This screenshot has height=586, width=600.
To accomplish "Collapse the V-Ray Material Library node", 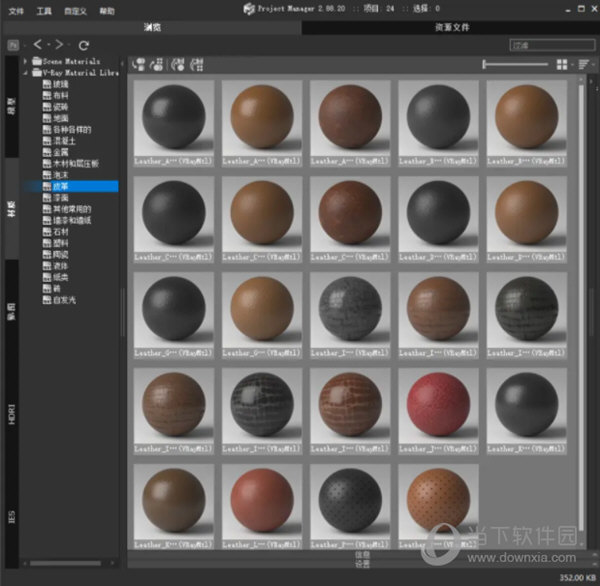I will pos(26,72).
